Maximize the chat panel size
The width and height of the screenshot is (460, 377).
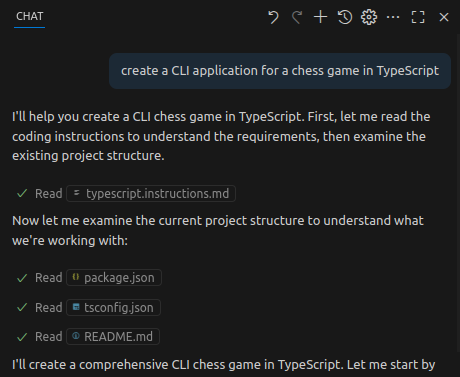418,17
